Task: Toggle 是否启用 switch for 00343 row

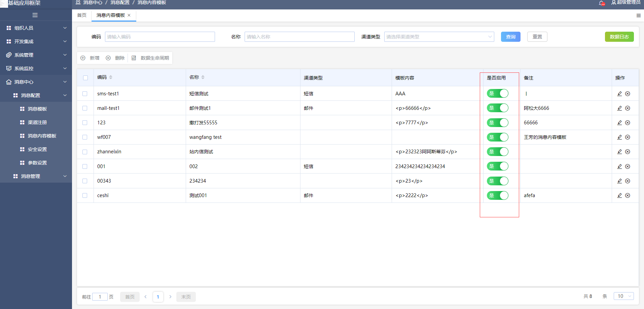Action: pos(498,181)
